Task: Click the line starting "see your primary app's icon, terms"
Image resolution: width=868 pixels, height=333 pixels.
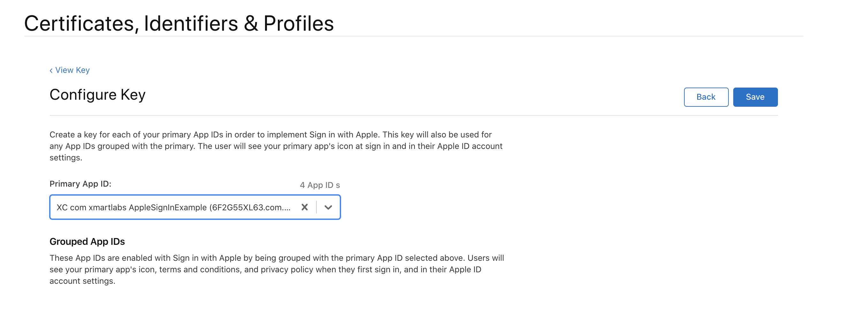Action: 265,269
